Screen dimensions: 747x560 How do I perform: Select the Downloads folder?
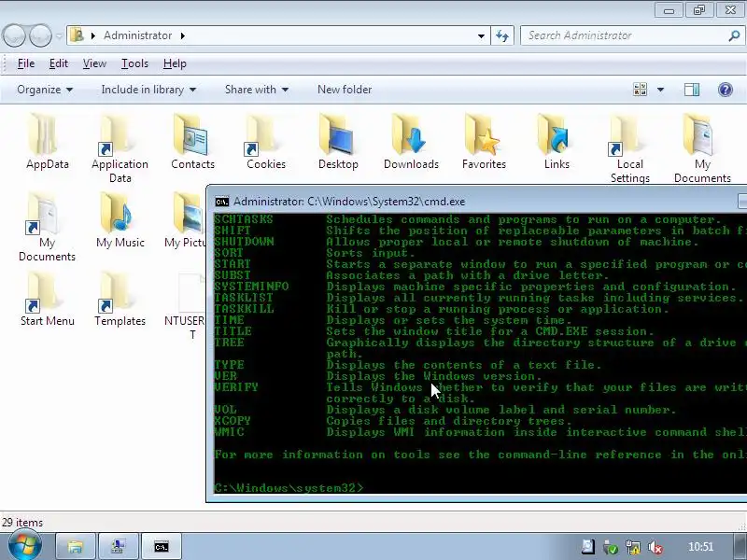411,142
